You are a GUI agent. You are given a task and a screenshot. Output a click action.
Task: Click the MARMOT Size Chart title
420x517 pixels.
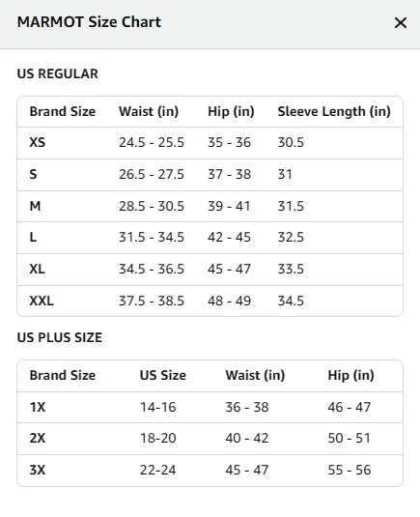coord(89,22)
